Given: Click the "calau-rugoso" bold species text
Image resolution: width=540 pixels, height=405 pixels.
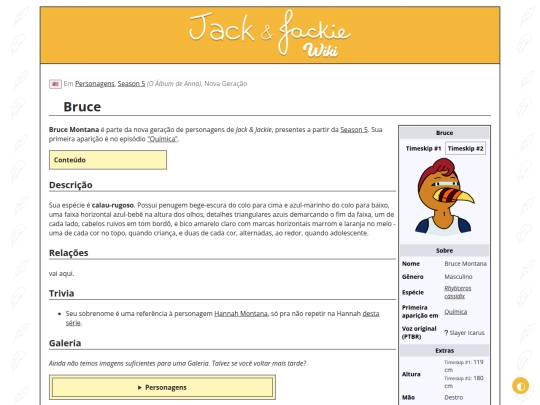Looking at the screenshot, I should tap(113, 205).
